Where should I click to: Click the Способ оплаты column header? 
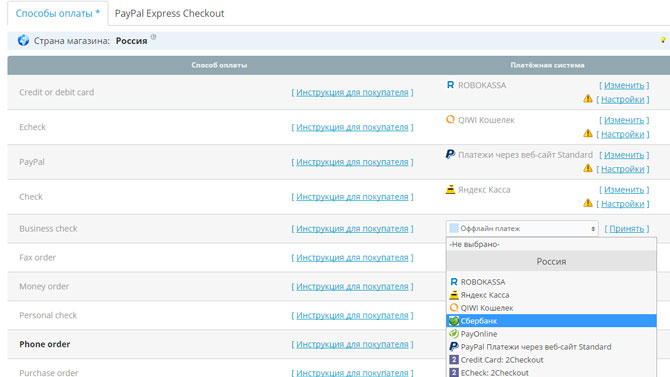coord(219,65)
